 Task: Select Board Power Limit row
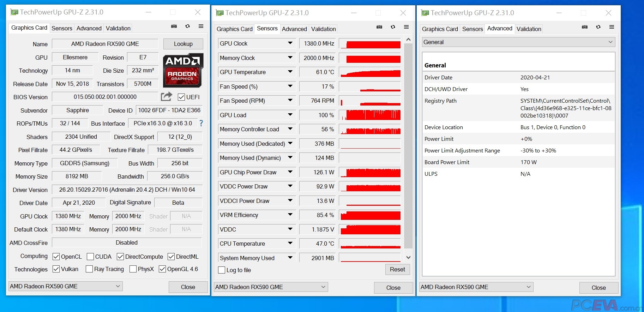click(518, 162)
